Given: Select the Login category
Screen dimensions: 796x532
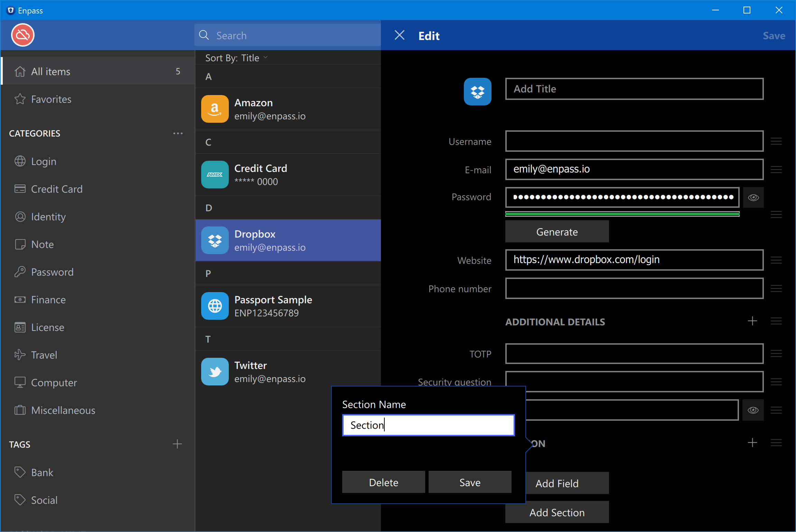Looking at the screenshot, I should [98, 161].
